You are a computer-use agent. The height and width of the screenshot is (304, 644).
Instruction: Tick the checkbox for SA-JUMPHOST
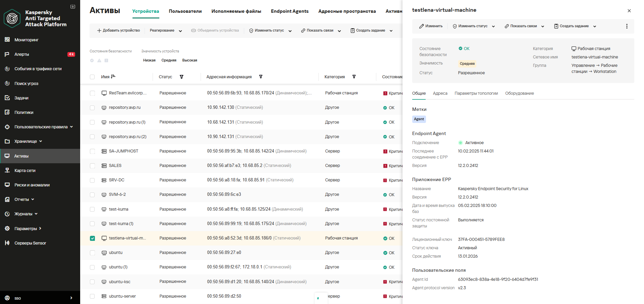92,151
